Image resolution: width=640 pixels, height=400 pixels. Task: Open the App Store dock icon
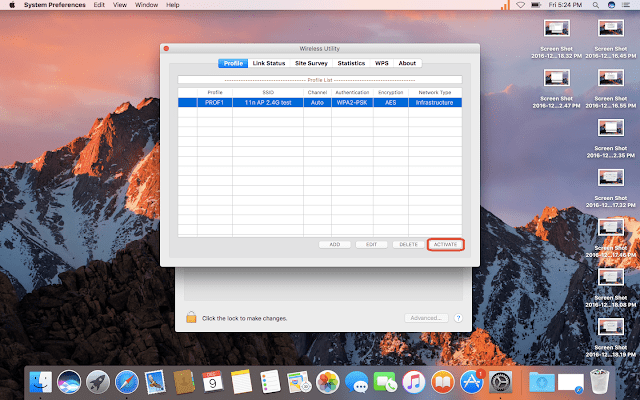473,381
